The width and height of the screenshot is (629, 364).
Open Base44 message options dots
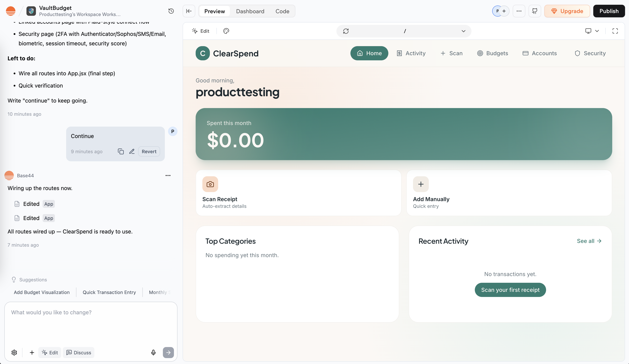tap(168, 175)
